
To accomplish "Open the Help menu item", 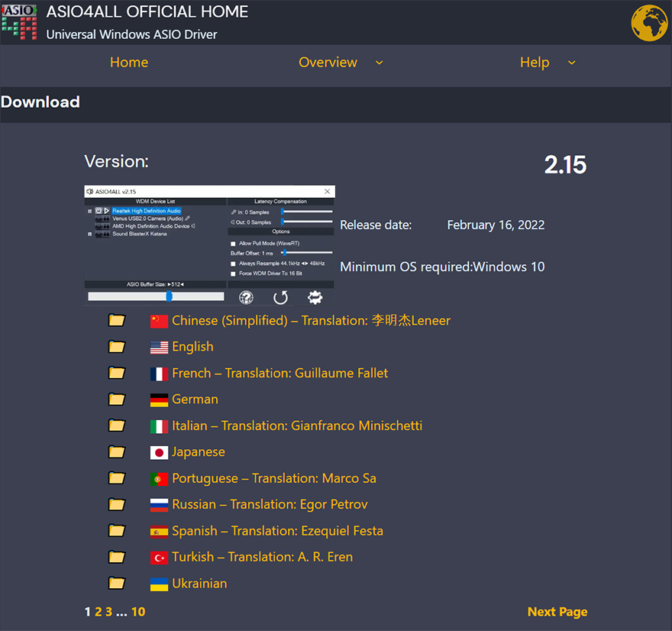I will click(x=535, y=63).
